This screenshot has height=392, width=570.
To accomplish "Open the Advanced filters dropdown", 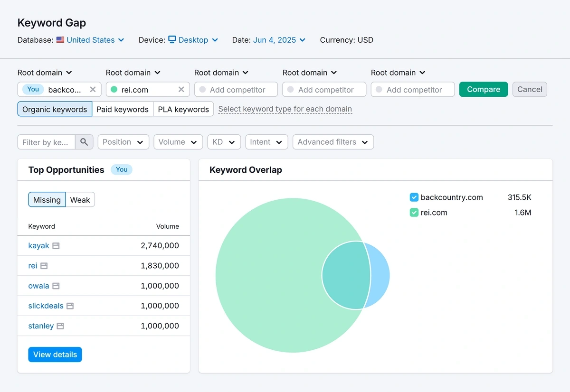I will pos(333,142).
